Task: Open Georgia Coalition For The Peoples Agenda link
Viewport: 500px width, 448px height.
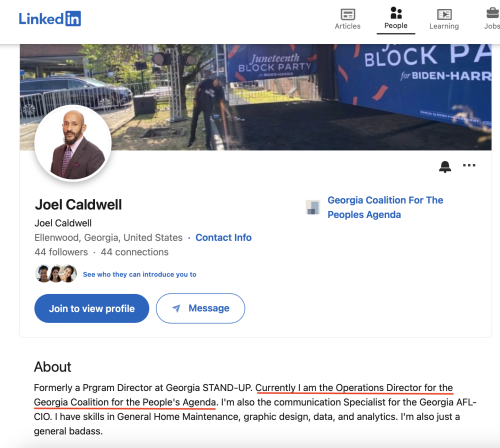Action: (385, 207)
